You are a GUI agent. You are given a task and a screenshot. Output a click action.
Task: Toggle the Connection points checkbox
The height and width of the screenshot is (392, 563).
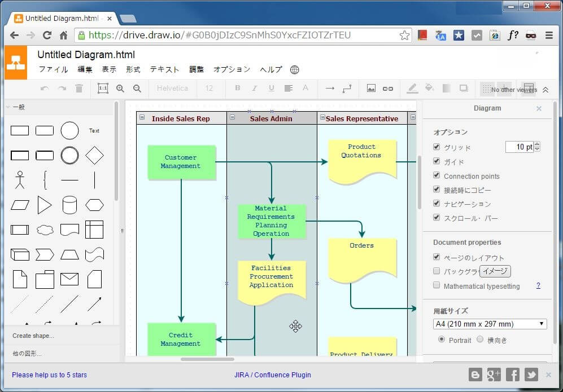(437, 175)
